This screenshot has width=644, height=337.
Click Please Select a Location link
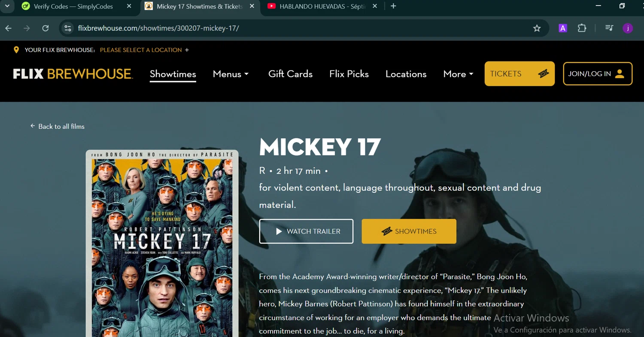(x=141, y=50)
